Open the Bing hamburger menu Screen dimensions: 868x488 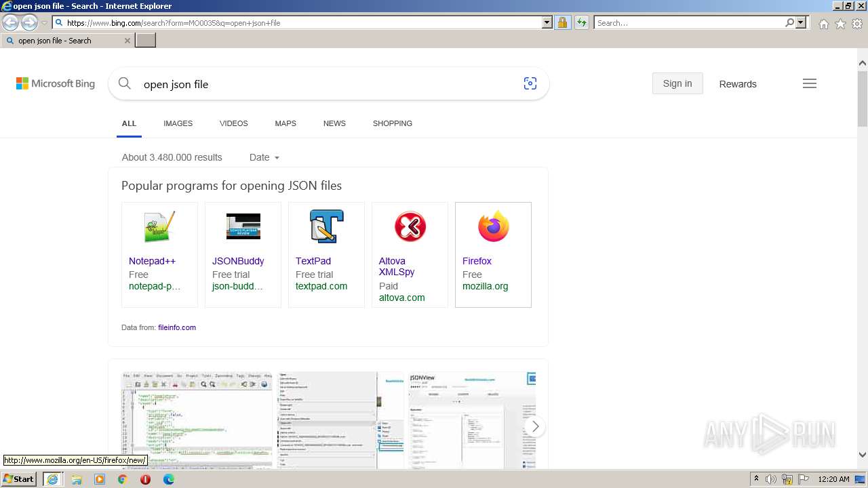point(810,83)
